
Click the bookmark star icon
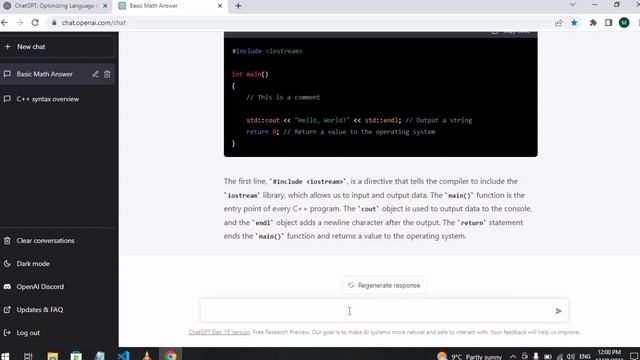point(574,23)
